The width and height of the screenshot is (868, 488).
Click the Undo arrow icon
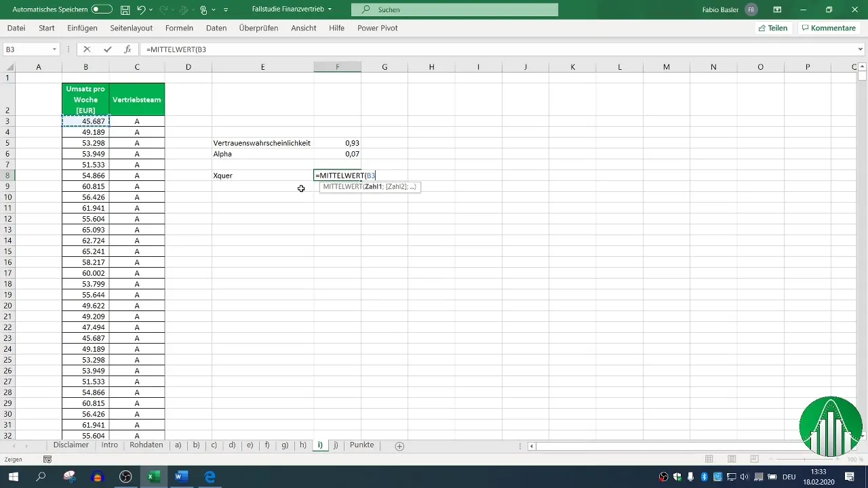[x=141, y=9]
